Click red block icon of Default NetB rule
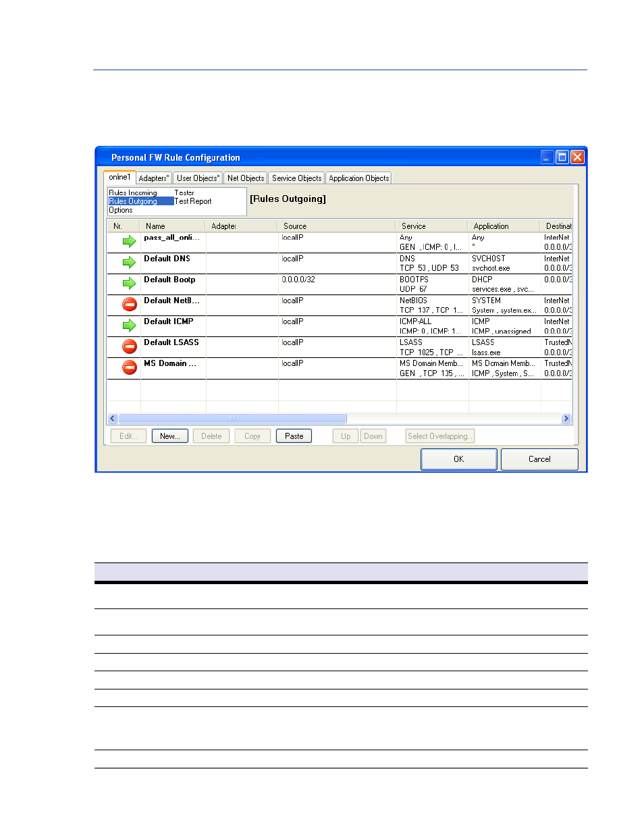 click(x=129, y=305)
